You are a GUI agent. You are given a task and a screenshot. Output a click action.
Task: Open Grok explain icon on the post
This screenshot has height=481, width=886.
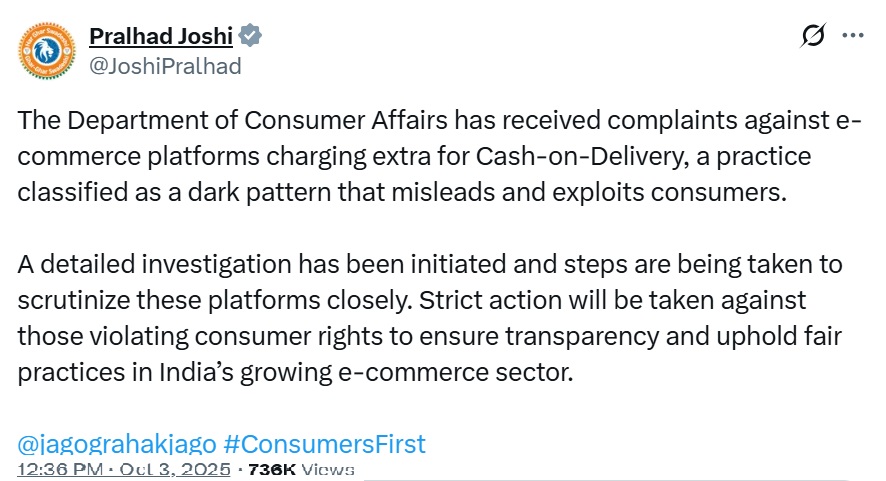pos(814,36)
